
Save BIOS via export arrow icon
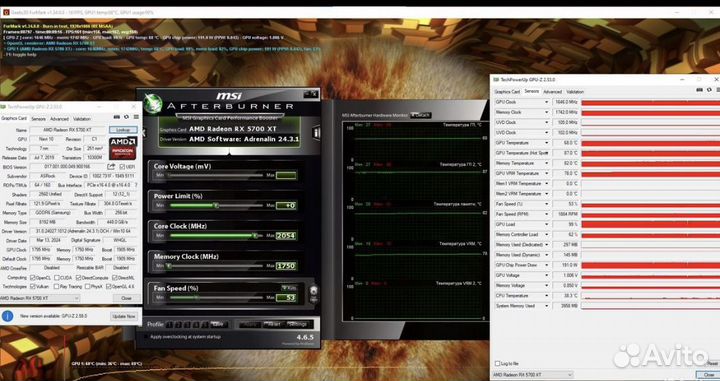(x=111, y=167)
